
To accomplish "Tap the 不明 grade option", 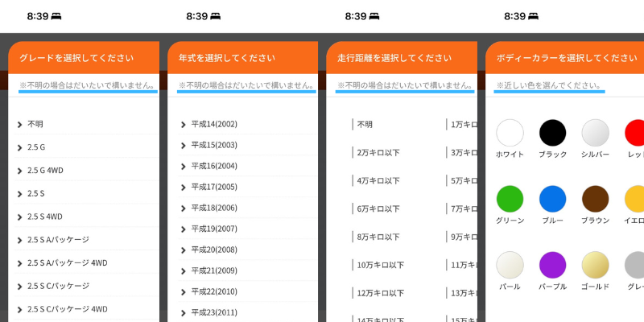I will pos(35,124).
